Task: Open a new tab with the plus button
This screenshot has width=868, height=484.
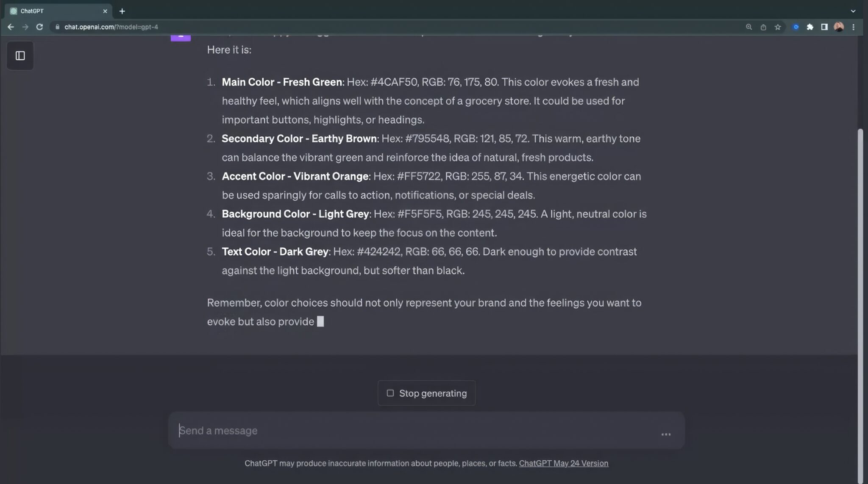Action: click(x=122, y=11)
